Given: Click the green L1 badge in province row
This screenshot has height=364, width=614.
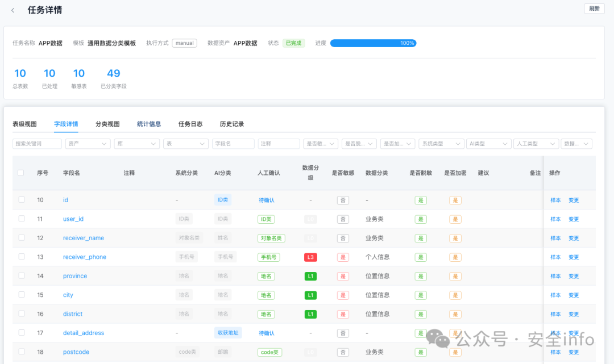Looking at the screenshot, I should click(310, 276).
